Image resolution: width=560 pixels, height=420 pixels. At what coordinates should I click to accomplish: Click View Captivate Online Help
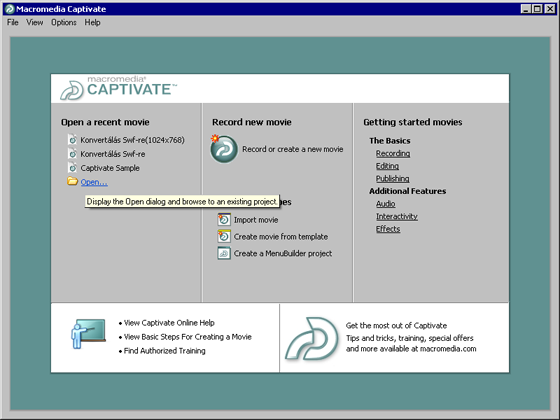pos(169,323)
